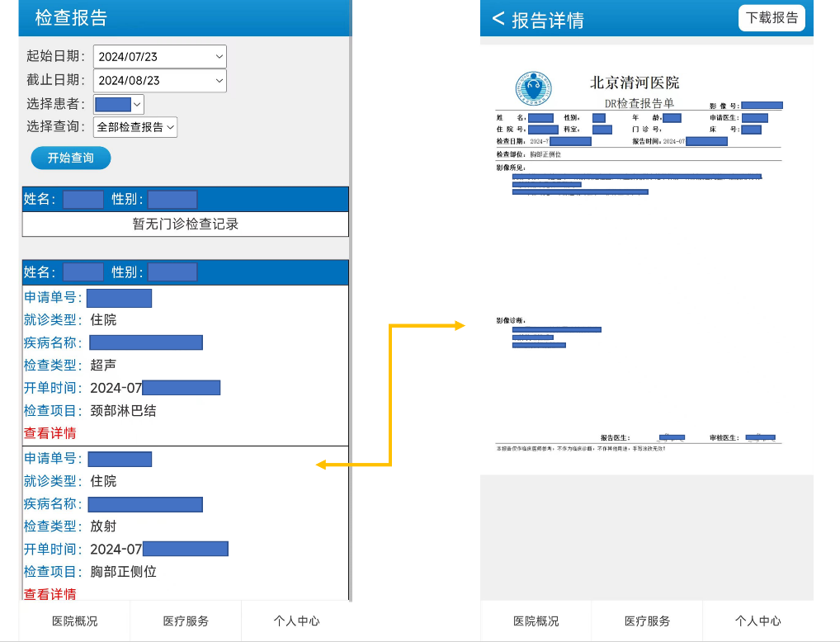Image resolution: width=840 pixels, height=642 pixels.
Task: Go to 医院概况 tab on 检查报告 screen
Action: pyautogui.click(x=74, y=621)
